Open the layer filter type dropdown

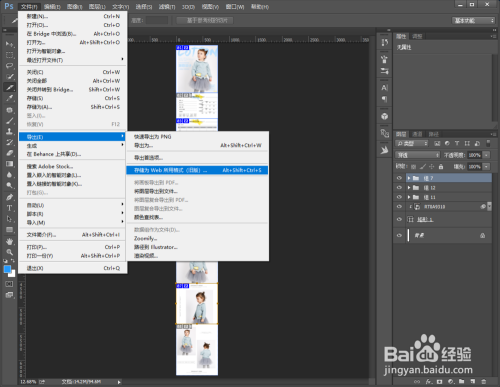pos(412,143)
